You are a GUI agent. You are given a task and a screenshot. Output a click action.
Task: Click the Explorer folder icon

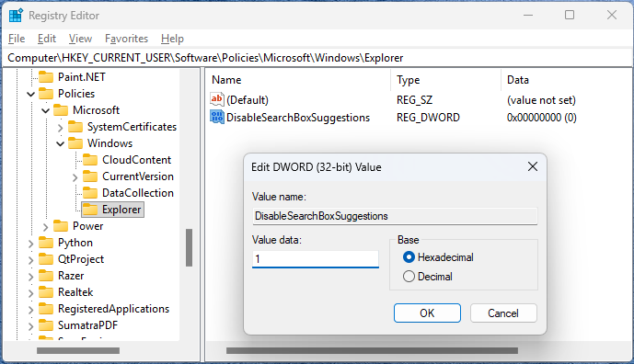pos(90,210)
